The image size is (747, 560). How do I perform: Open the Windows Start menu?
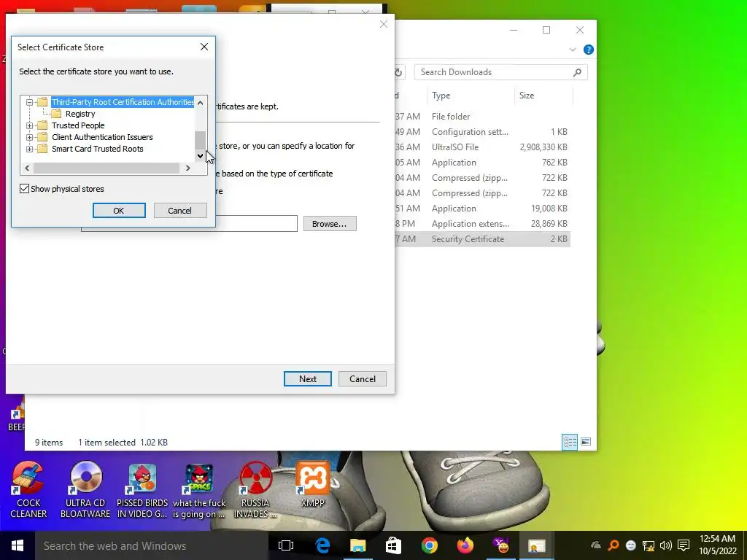(18, 545)
